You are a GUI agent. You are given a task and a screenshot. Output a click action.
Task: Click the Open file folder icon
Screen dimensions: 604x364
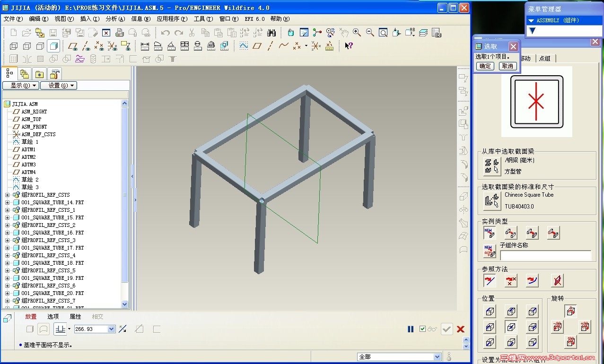[x=27, y=33]
